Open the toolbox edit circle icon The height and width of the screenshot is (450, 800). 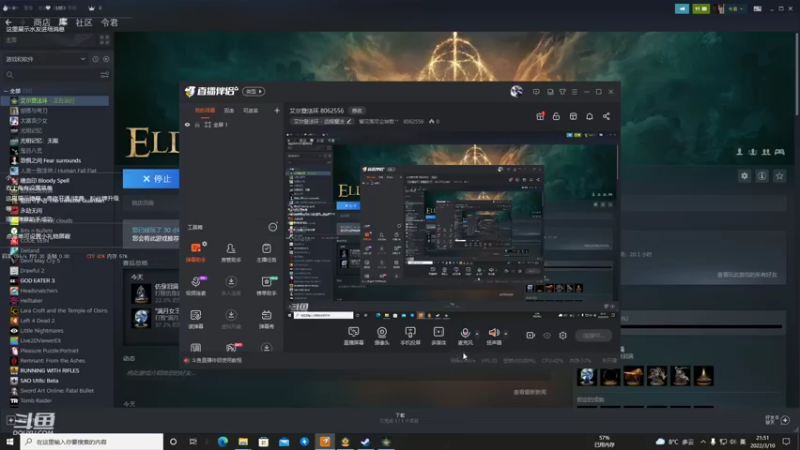273,227
